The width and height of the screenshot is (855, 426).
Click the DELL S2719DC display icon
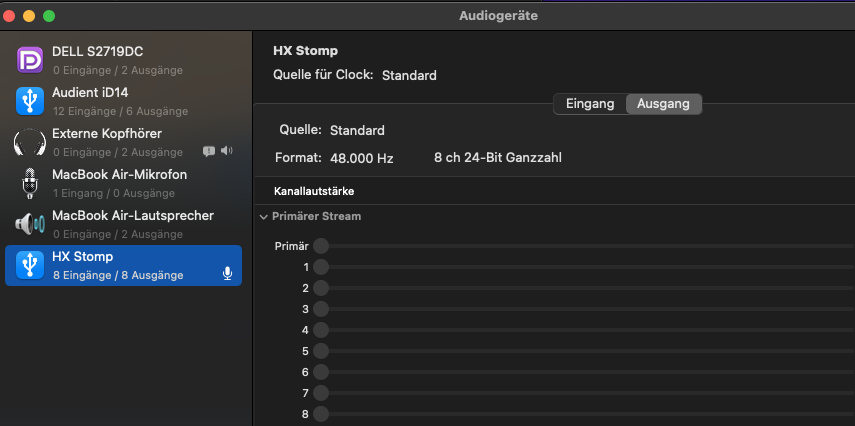(x=30, y=60)
